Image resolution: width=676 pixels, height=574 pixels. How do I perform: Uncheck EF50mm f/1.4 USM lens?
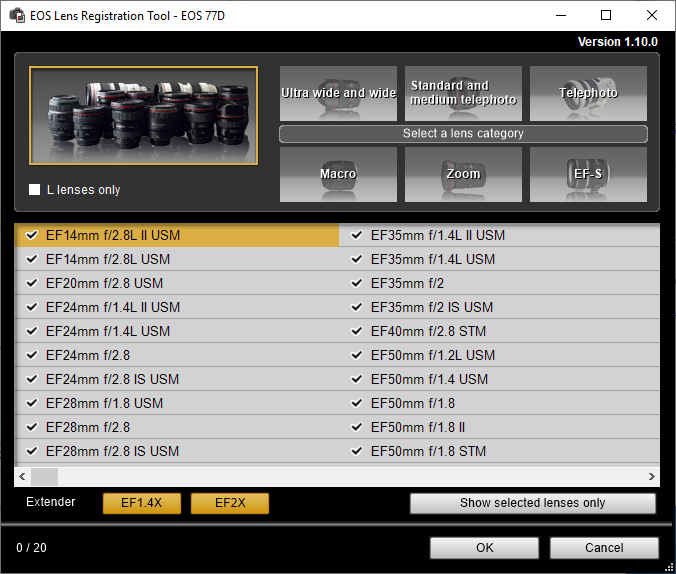357,379
